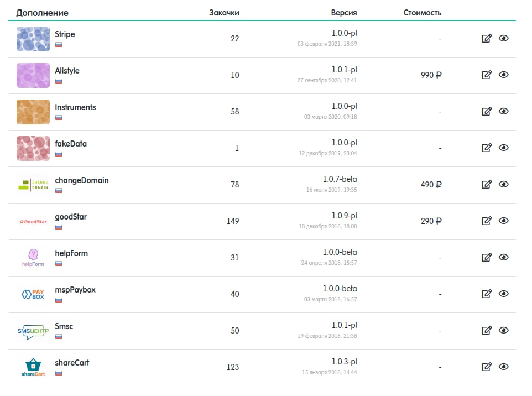Click the flag icon under changeDomain
Viewport: 532px width, 396px height.
coord(59,191)
